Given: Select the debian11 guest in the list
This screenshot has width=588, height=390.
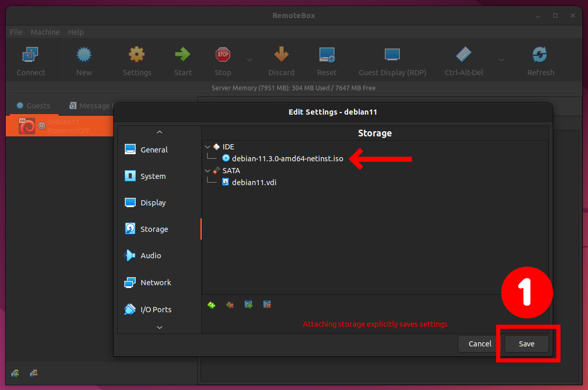Looking at the screenshot, I should coord(59,126).
